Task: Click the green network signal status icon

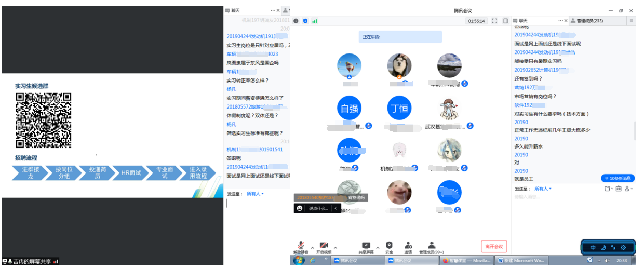Action: tap(315, 21)
